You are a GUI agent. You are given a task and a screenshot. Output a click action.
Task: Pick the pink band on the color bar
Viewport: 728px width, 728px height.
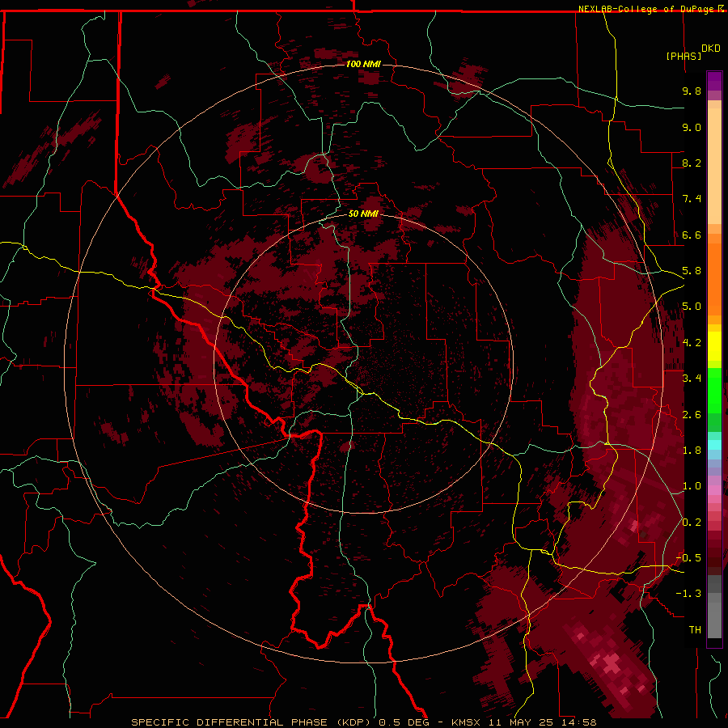714,490
